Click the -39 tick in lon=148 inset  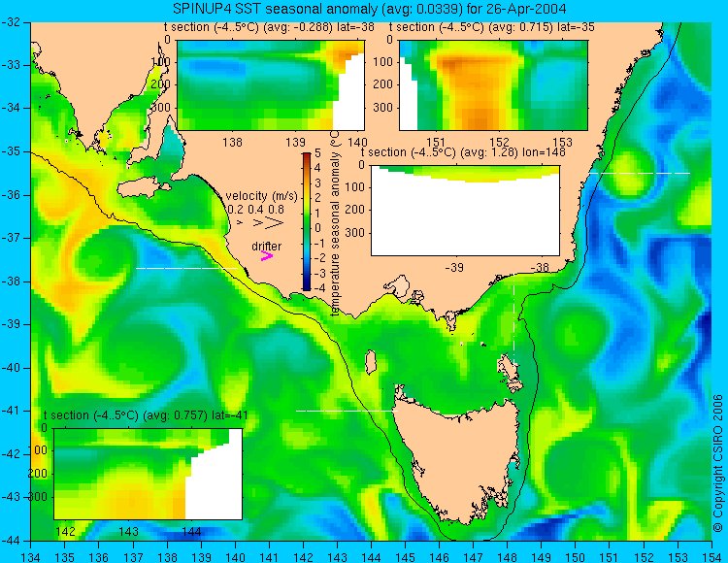454,267
